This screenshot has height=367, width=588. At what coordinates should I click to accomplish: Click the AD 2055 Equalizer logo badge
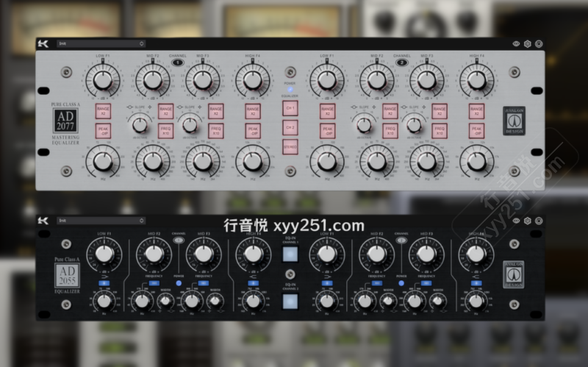67,275
